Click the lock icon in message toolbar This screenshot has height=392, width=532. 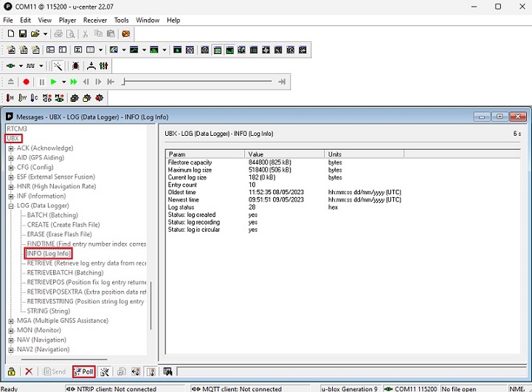[11, 371]
